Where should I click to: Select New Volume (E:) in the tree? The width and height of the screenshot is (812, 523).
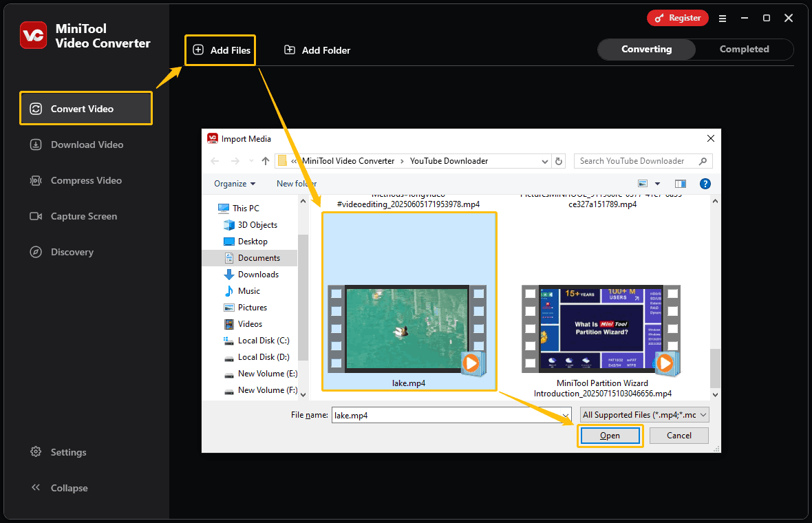pos(261,374)
